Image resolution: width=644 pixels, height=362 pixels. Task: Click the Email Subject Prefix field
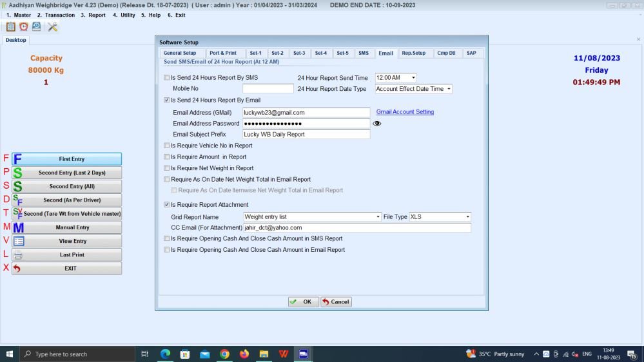[306, 135]
